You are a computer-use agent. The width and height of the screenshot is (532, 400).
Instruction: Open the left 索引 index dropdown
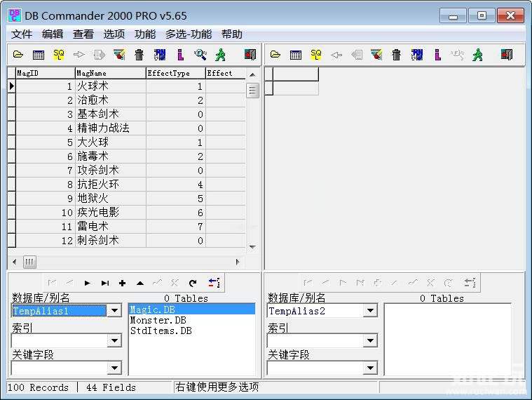click(x=115, y=340)
